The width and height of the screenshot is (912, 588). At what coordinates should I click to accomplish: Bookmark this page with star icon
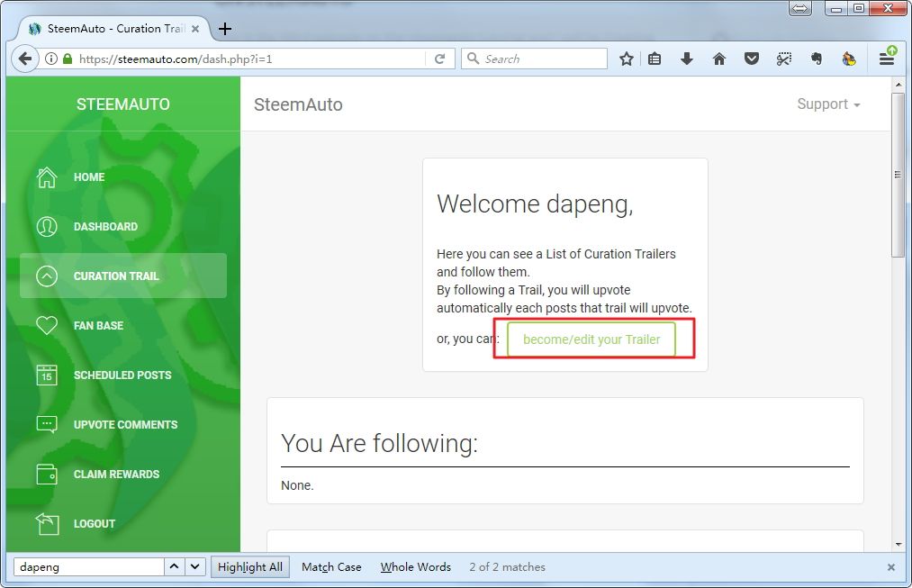(x=627, y=59)
